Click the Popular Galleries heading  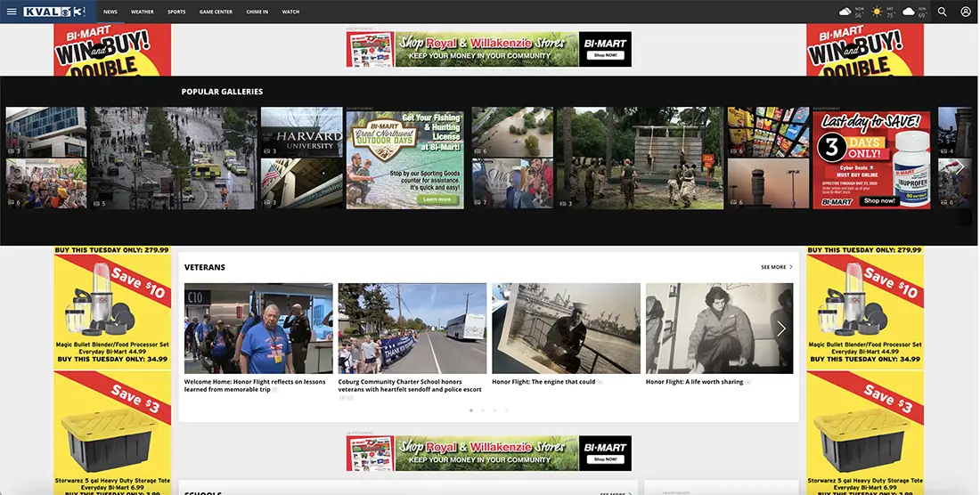pyautogui.click(x=222, y=92)
